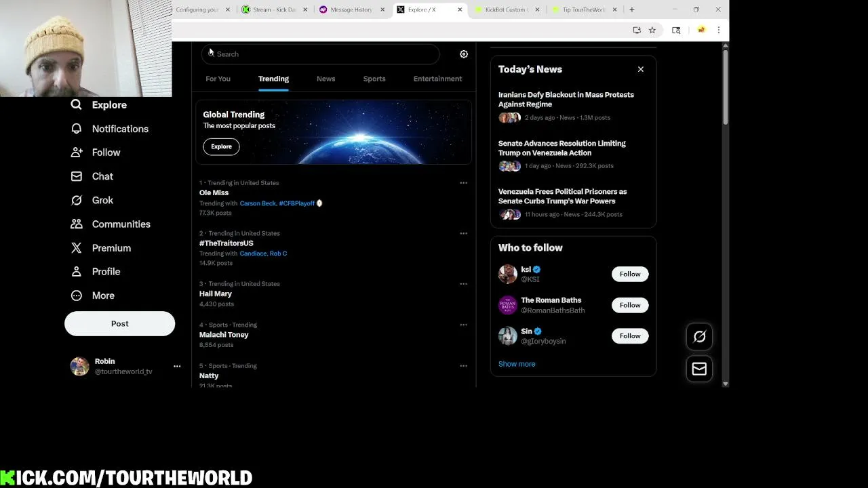The image size is (868, 488).
Task: Open Communities in the sidebar
Action: (x=111, y=224)
